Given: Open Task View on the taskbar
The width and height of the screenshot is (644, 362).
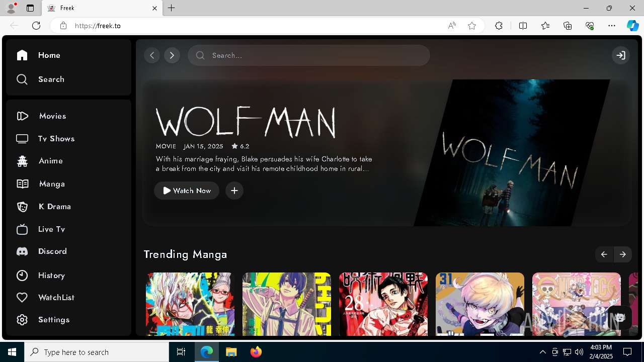Looking at the screenshot, I should click(x=181, y=352).
